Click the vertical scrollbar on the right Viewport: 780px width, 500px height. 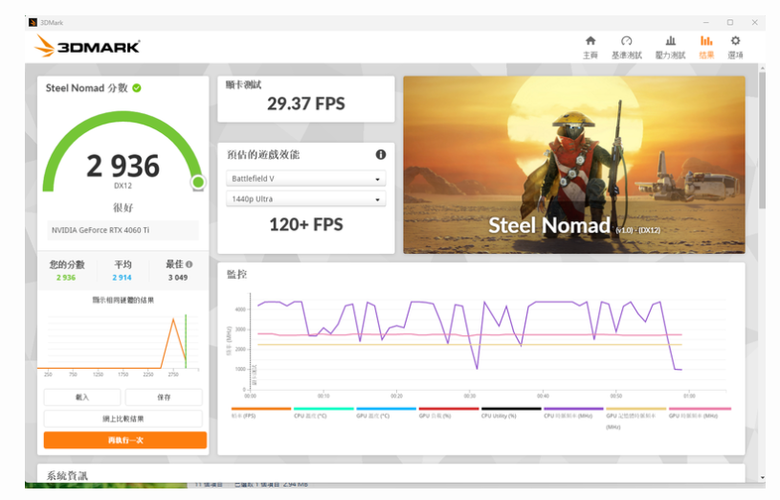point(762,139)
